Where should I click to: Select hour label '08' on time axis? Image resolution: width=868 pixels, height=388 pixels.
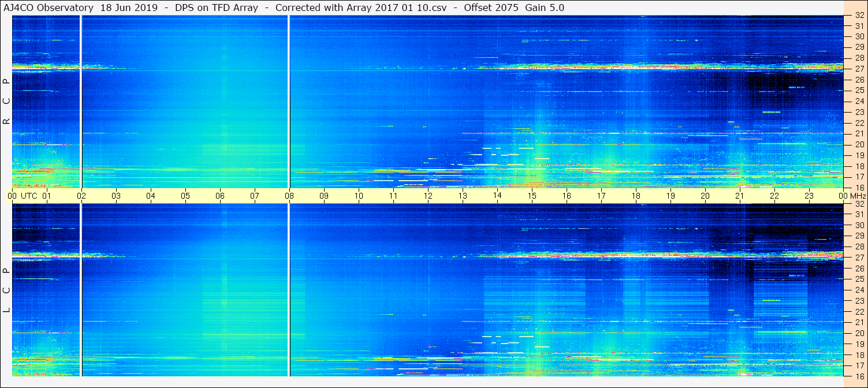[289, 196]
